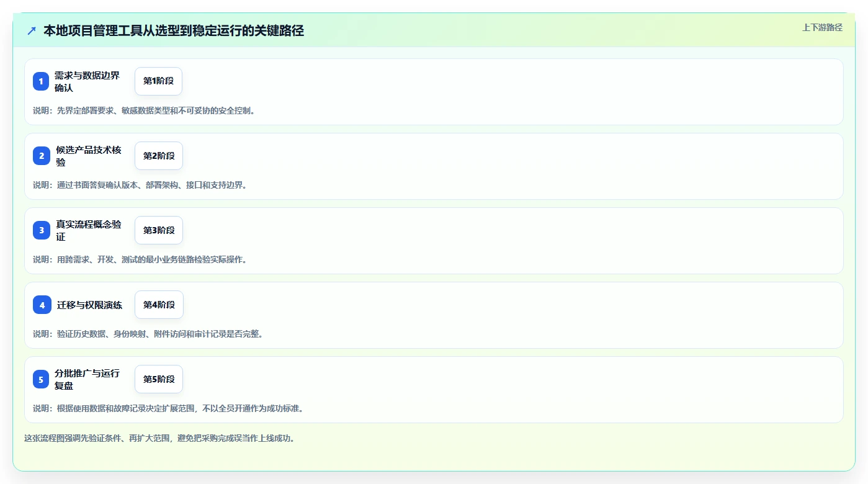
Task: Click the description 用跨需求、开发、测试的最小业务链路
Action: pos(140,259)
